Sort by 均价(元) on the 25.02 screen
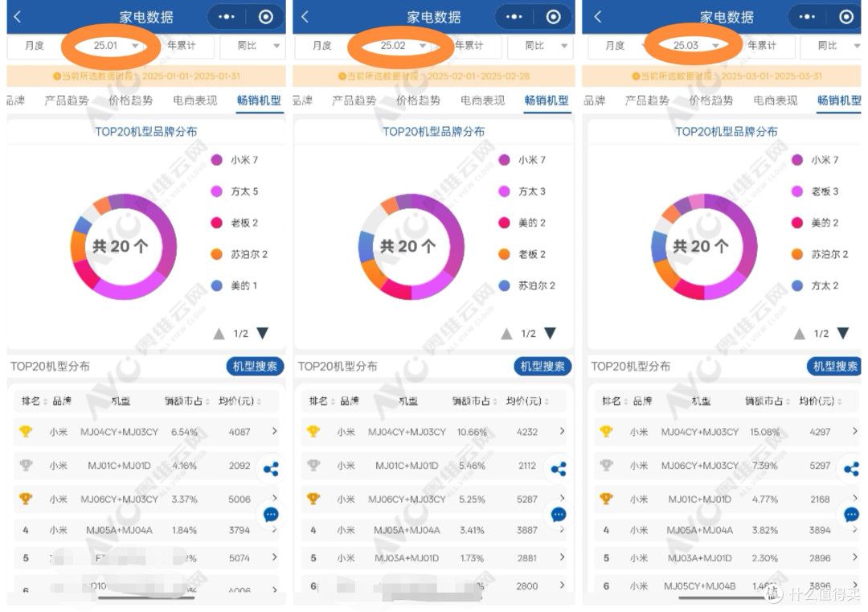The image size is (868, 612). click(526, 401)
